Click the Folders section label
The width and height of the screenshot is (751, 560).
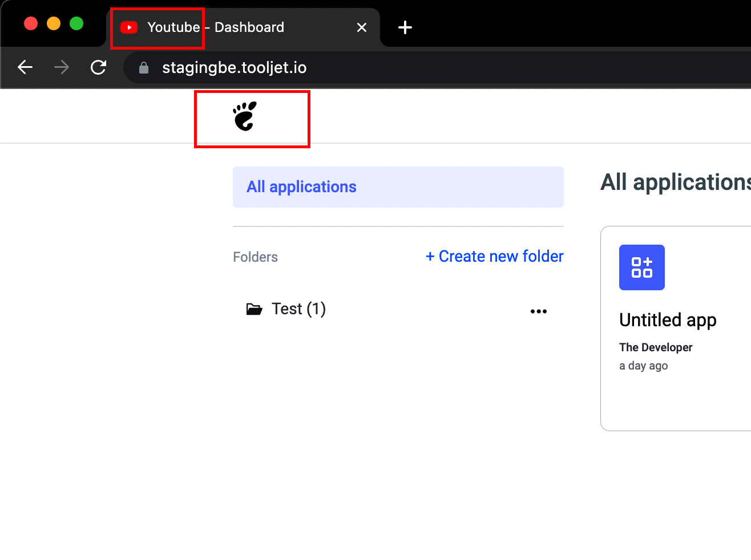255,257
